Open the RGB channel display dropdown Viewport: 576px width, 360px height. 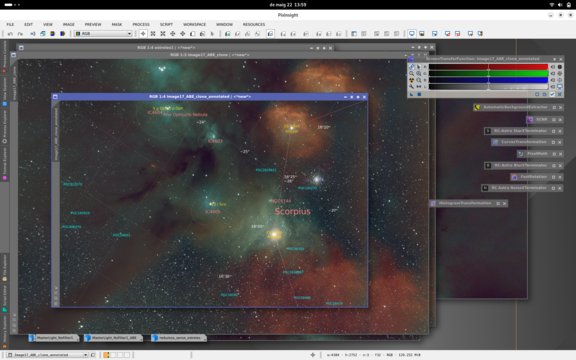[103, 34]
